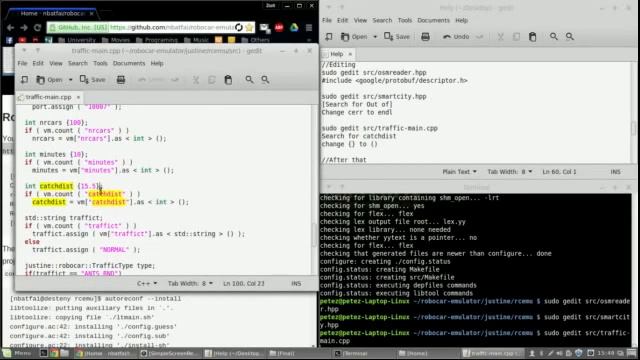Open Tab Width dropdown in Help gedit window

(510, 172)
